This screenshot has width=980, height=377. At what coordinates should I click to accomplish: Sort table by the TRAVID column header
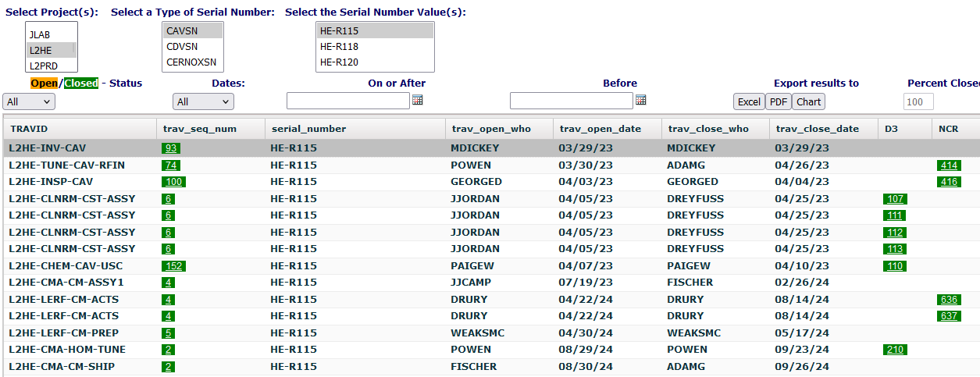tap(29, 129)
